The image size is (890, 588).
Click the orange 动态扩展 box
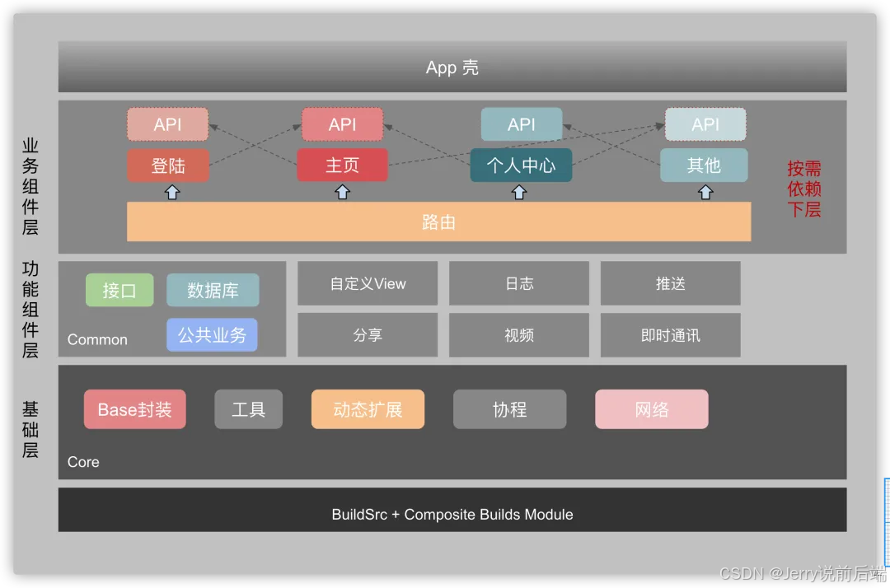pyautogui.click(x=368, y=408)
